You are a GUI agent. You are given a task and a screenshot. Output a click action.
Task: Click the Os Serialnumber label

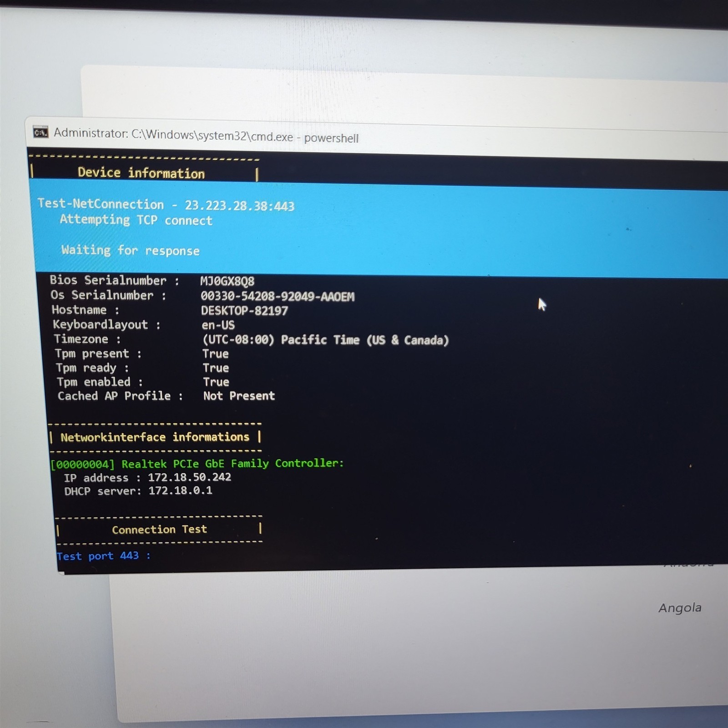108,295
